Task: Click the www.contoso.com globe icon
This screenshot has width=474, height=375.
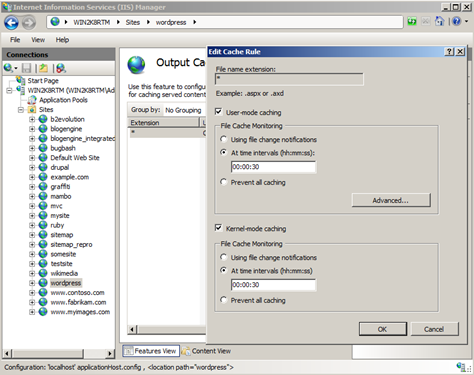Action: [43, 292]
